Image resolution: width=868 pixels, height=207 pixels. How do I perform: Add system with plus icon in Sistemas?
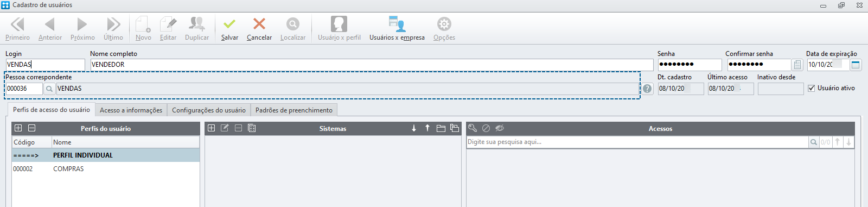point(212,128)
